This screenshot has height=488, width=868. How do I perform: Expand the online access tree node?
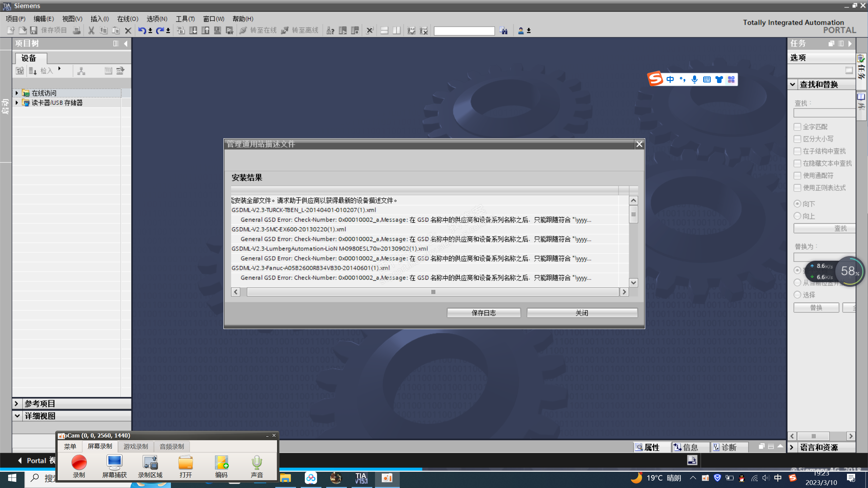point(17,93)
